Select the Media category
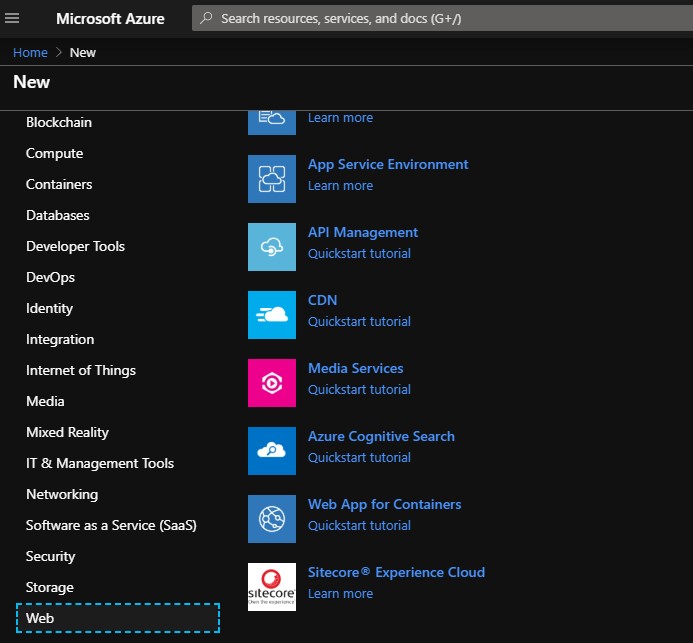The image size is (693, 643). [x=45, y=401]
